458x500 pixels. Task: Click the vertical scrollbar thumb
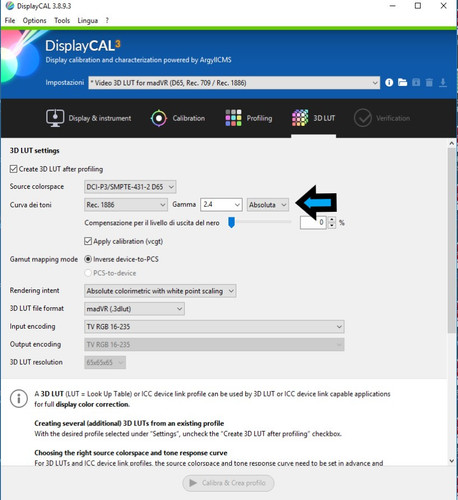point(452,240)
